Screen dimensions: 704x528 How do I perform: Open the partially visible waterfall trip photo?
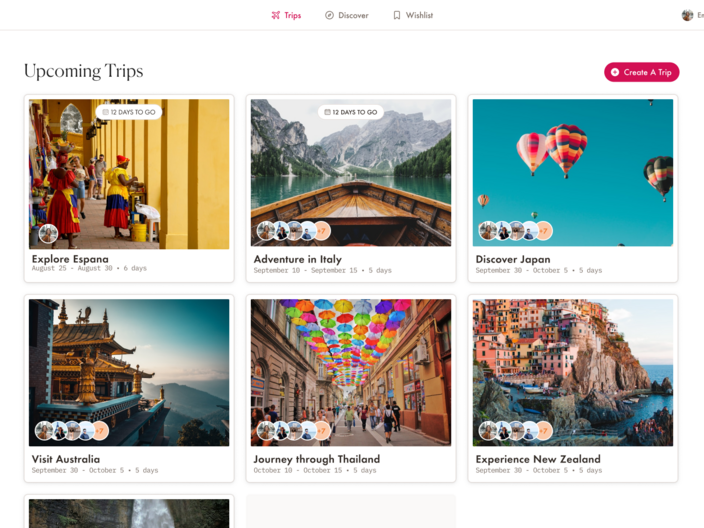pyautogui.click(x=129, y=514)
